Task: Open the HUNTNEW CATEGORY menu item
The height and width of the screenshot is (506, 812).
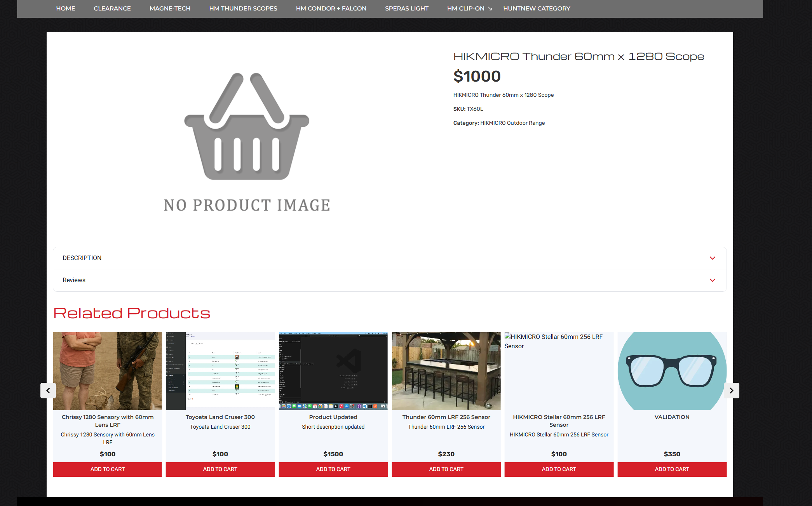Action: [537, 9]
